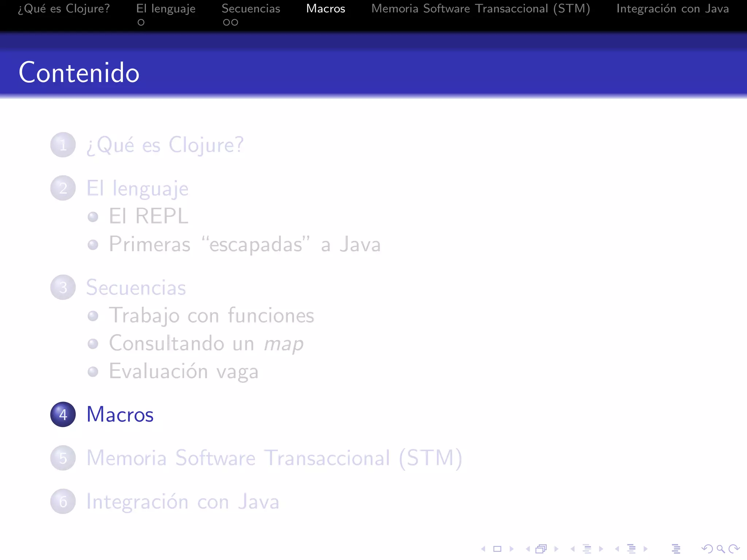Click second slide circle under 'Secuencias'
Viewport: 747px width, 560px height.
tap(235, 23)
